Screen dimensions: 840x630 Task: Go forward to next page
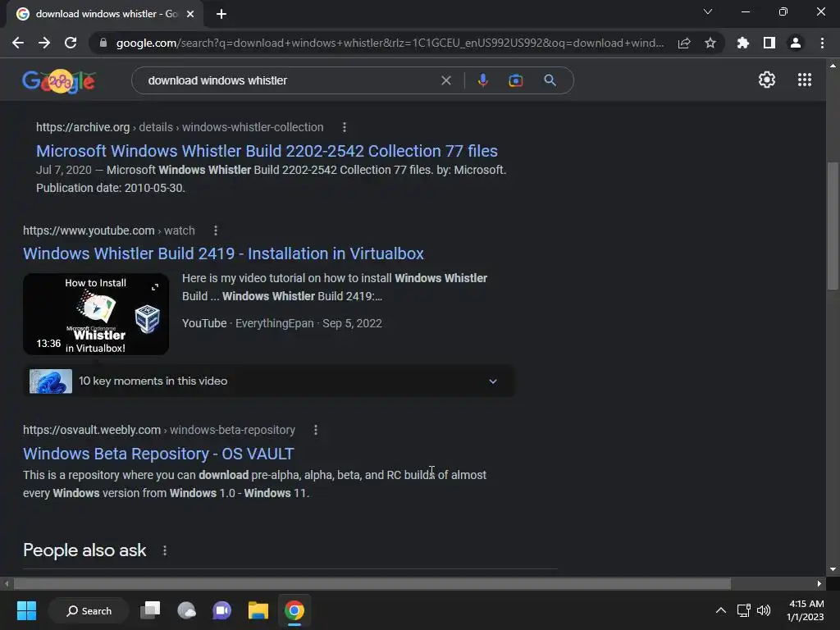(44, 43)
